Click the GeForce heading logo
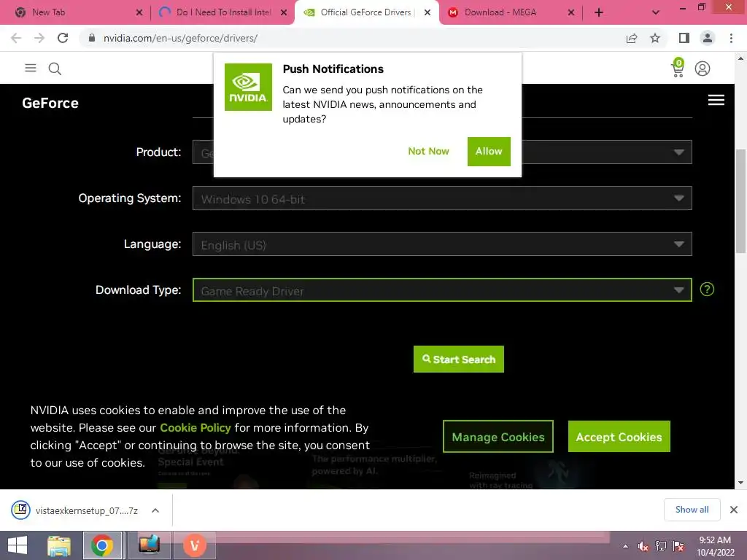Viewport: 747px width, 560px height. pos(50,103)
